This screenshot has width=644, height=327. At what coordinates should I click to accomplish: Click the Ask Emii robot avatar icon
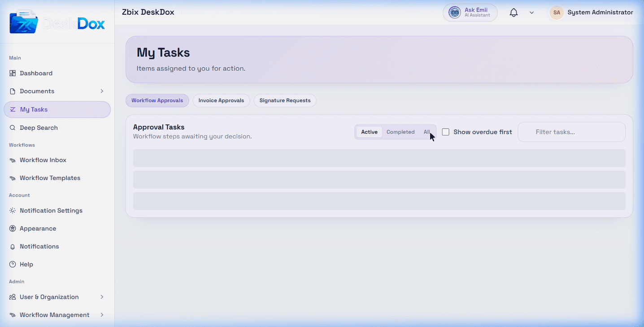455,13
